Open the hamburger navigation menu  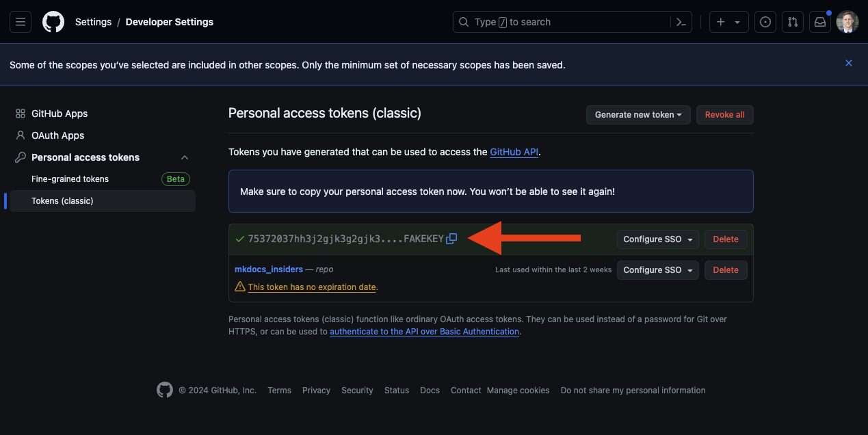pyautogui.click(x=21, y=22)
